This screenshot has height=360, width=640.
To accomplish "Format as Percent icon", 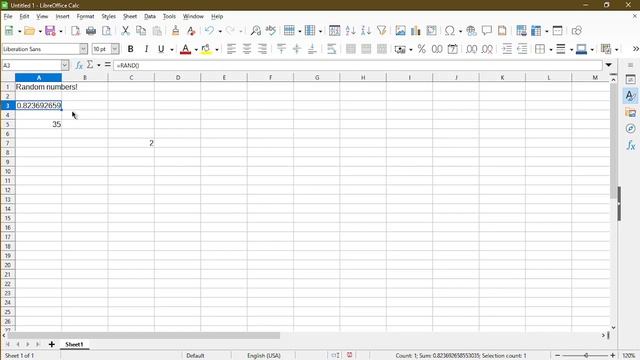I will [422, 49].
